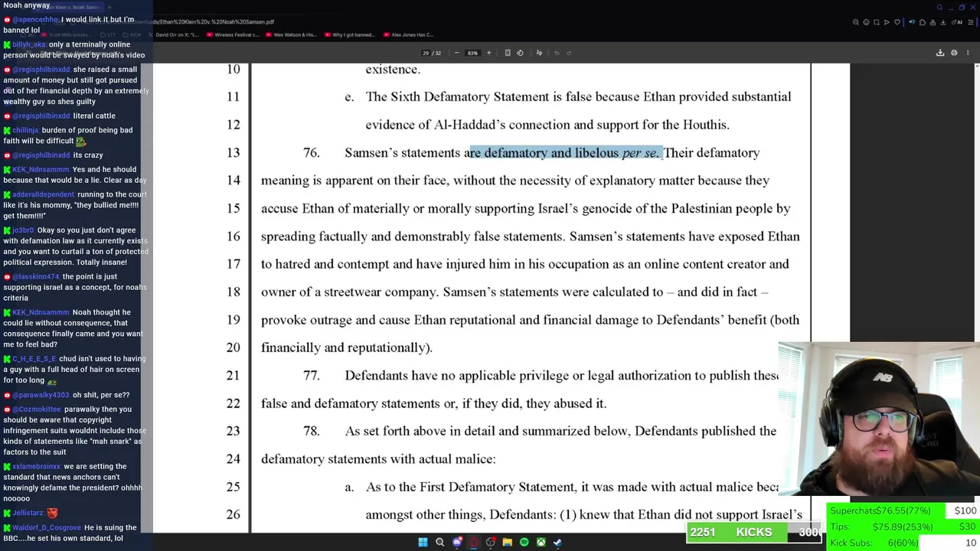Image resolution: width=980 pixels, height=551 pixels.
Task: Zoom out the PDF with minus button
Action: 457,53
